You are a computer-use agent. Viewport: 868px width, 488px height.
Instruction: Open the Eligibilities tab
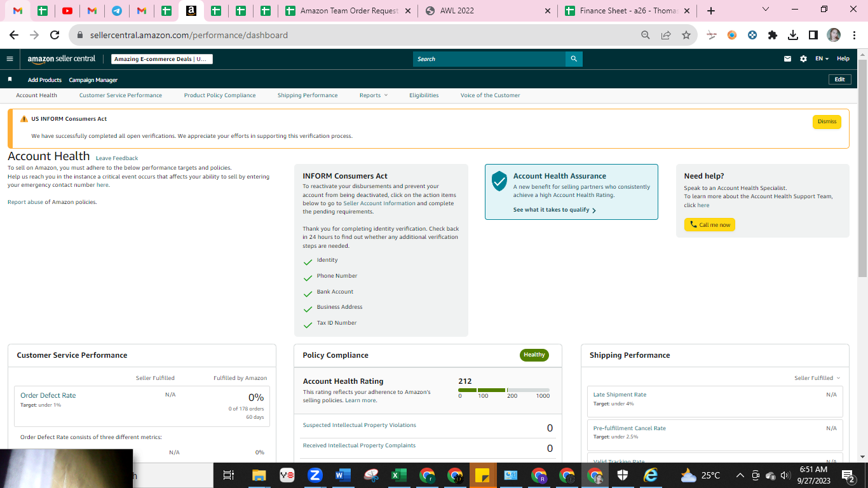click(x=424, y=95)
